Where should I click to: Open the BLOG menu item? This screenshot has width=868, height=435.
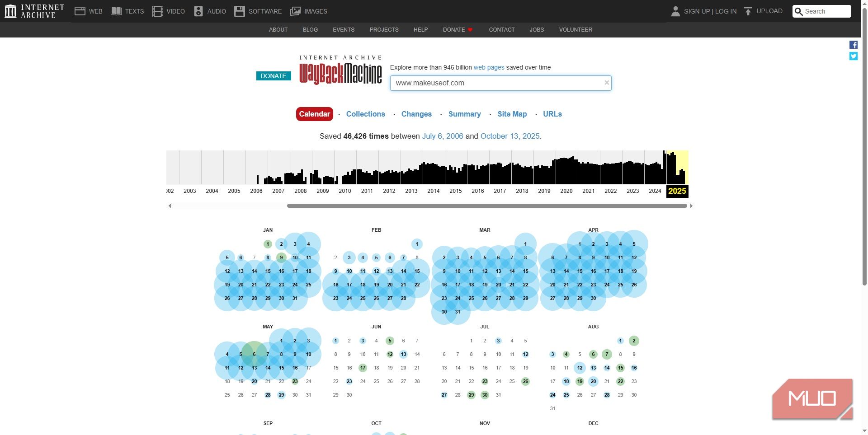(x=310, y=30)
